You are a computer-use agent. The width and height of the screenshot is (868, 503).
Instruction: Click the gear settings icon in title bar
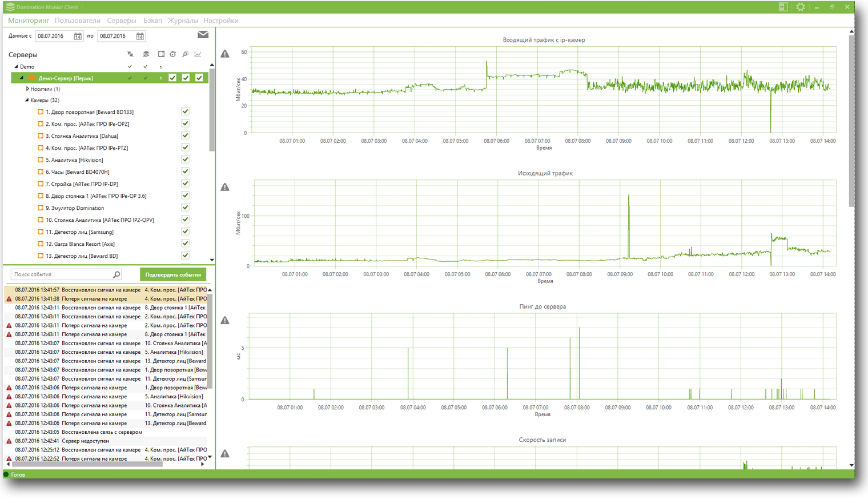tap(801, 7)
